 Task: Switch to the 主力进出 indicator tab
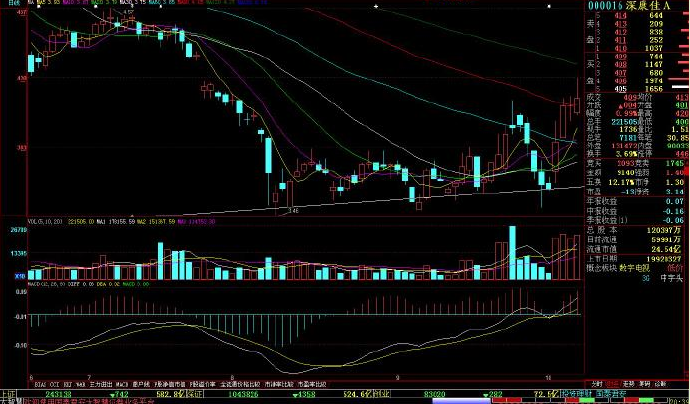point(101,384)
